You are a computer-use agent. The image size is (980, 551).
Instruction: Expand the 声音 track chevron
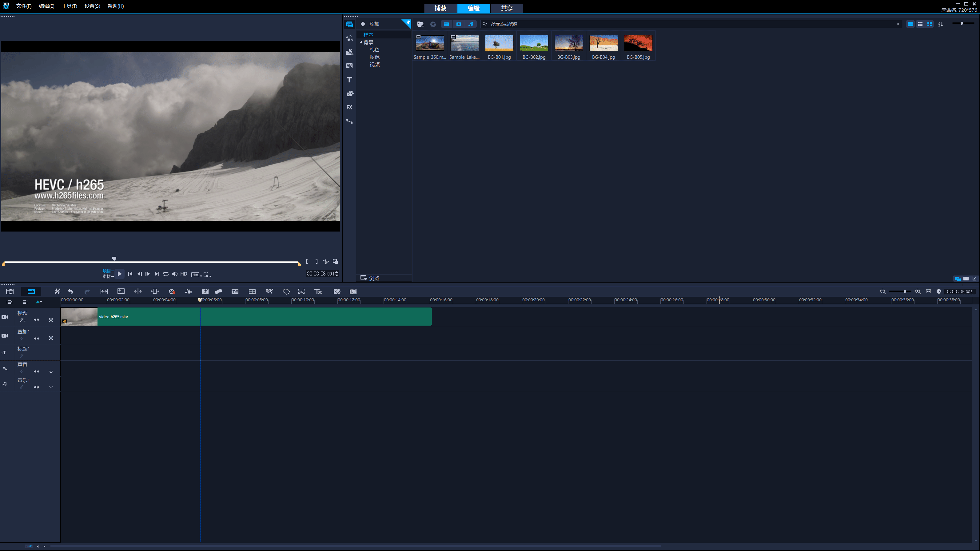tap(51, 371)
